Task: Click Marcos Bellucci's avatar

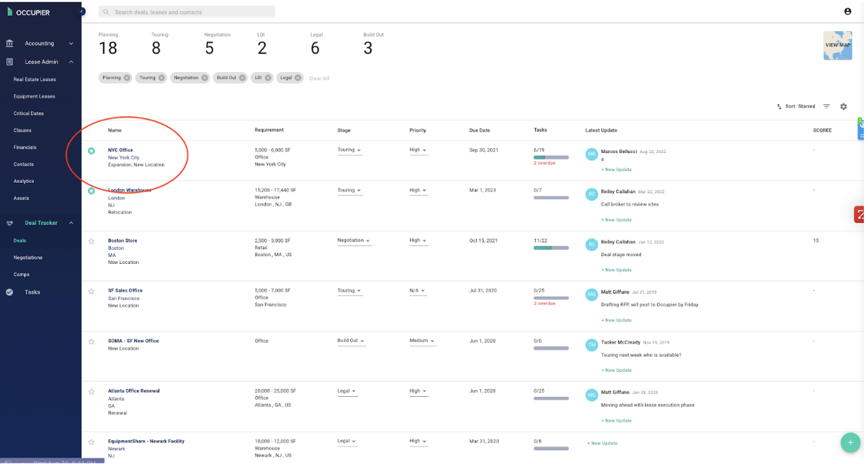Action: 591,154
